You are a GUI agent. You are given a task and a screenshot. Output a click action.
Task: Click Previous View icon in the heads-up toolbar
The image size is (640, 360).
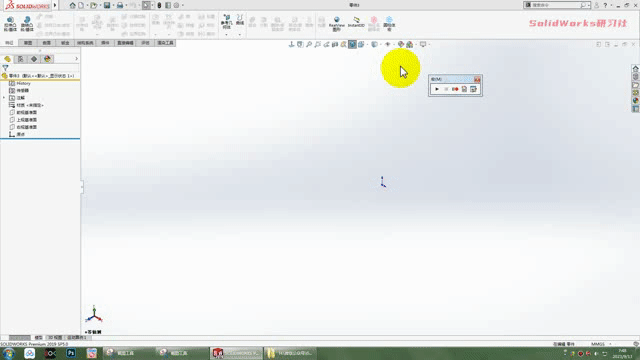coord(326,44)
